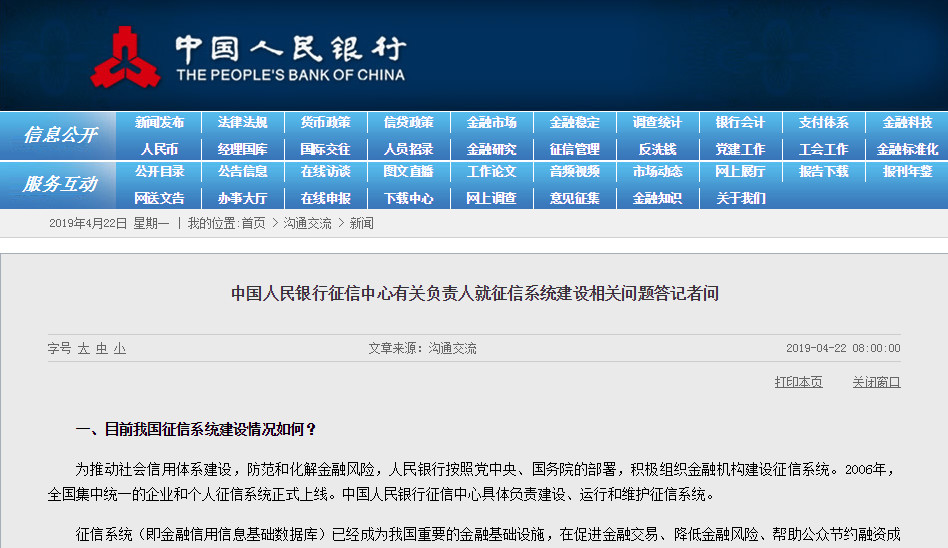
Task: Click the date 2019年4月22日 星期一
Action: point(109,223)
